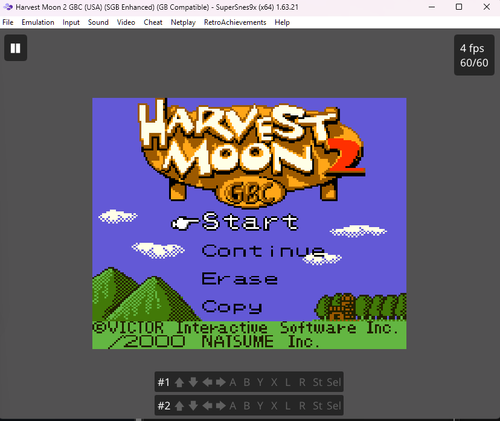Click the SuperSnes9x app icon in title bar
Screen dimensions: 500x421
[7, 7]
